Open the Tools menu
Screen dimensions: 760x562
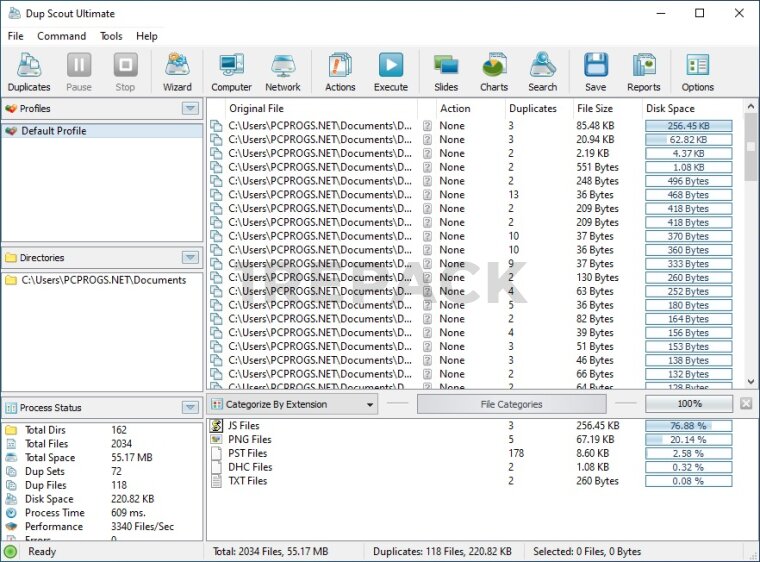pyautogui.click(x=111, y=36)
